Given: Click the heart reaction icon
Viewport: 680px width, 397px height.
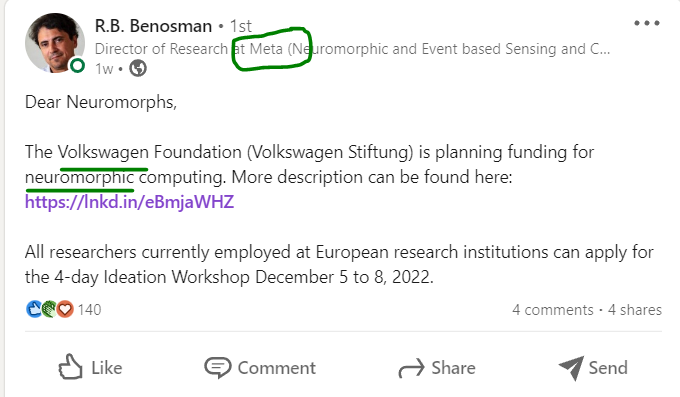Looking at the screenshot, I should [x=65, y=309].
